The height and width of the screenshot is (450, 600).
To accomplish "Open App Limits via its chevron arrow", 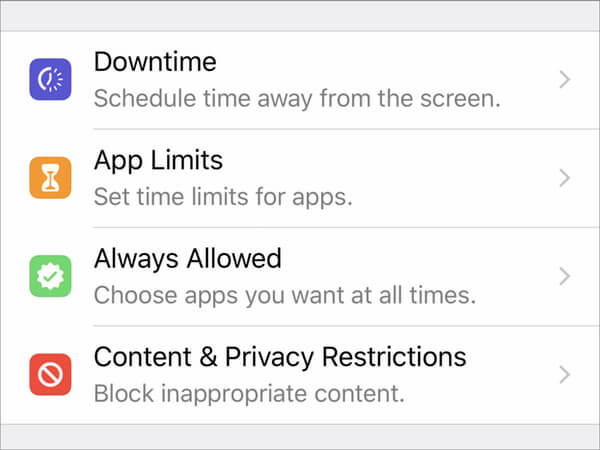I will click(x=564, y=178).
